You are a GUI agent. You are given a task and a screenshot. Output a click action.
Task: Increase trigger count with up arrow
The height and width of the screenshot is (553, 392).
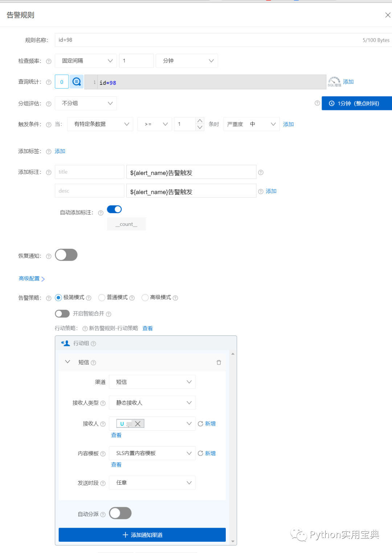(200, 121)
